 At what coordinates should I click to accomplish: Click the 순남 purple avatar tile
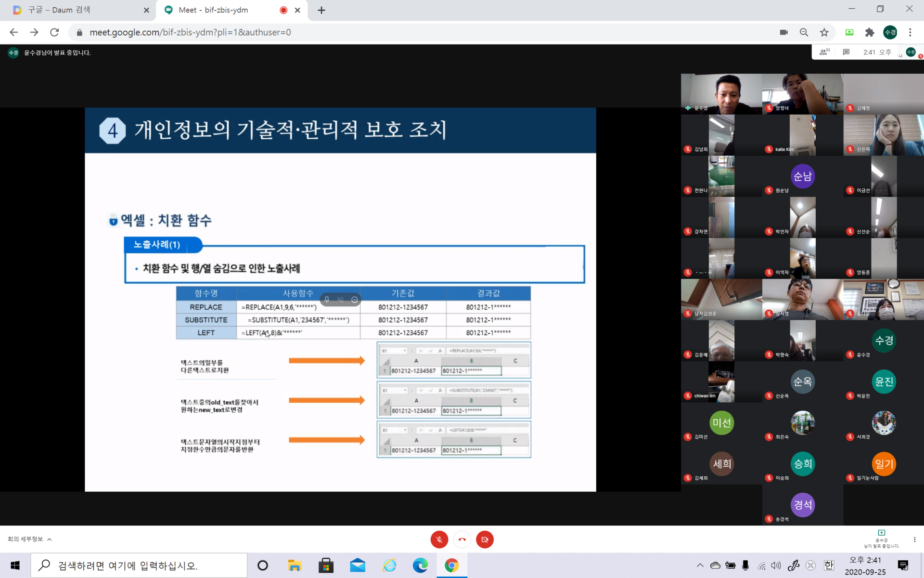[803, 176]
